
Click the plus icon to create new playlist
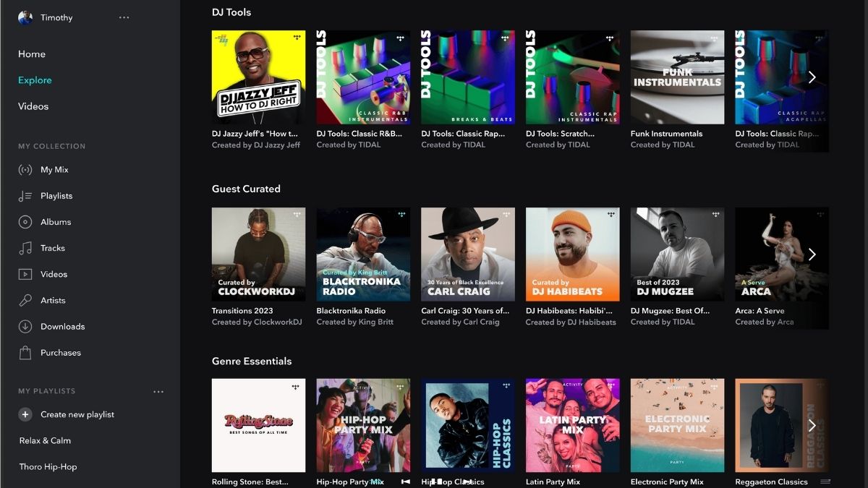tap(25, 415)
